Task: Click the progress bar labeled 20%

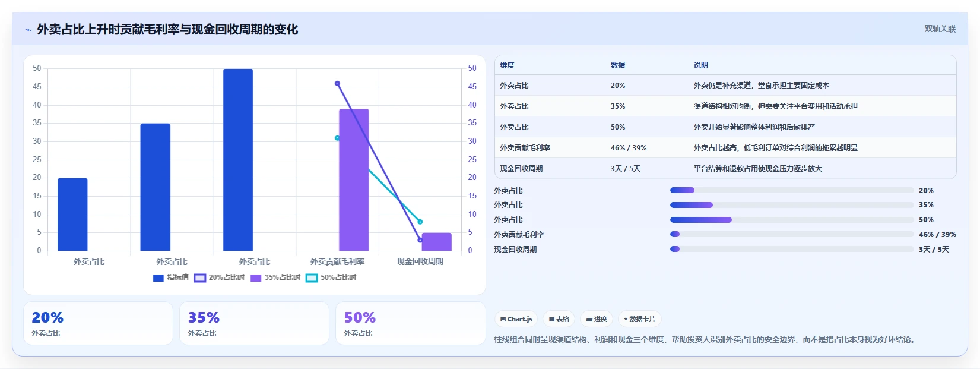Action: coord(792,190)
